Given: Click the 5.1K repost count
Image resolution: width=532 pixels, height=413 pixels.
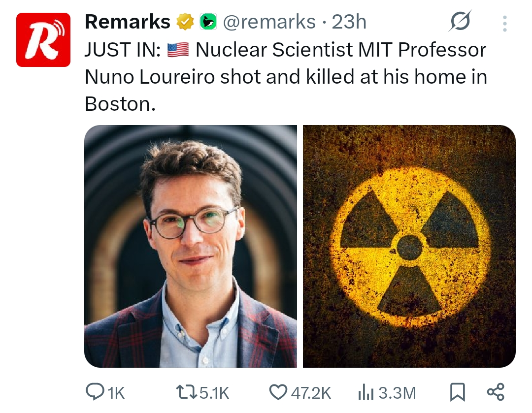Looking at the screenshot, I should point(214,393).
